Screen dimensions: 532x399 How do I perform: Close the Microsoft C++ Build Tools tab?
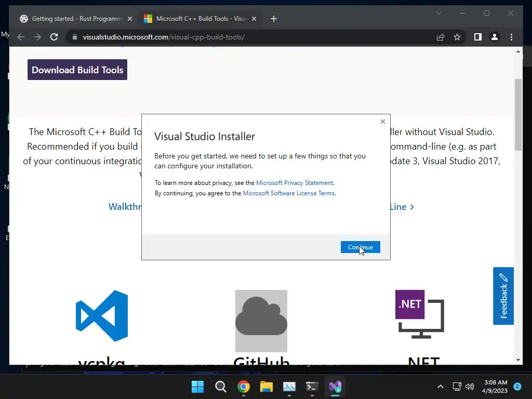254,19
